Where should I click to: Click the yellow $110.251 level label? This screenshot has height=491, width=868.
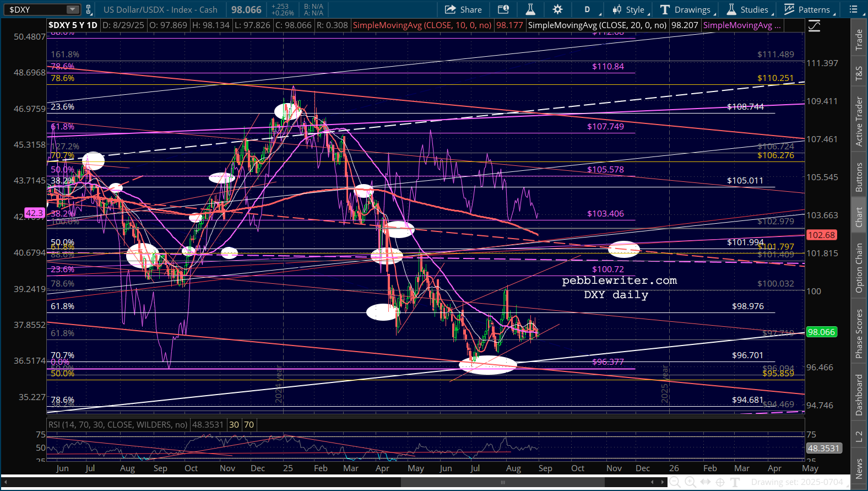[x=775, y=78]
